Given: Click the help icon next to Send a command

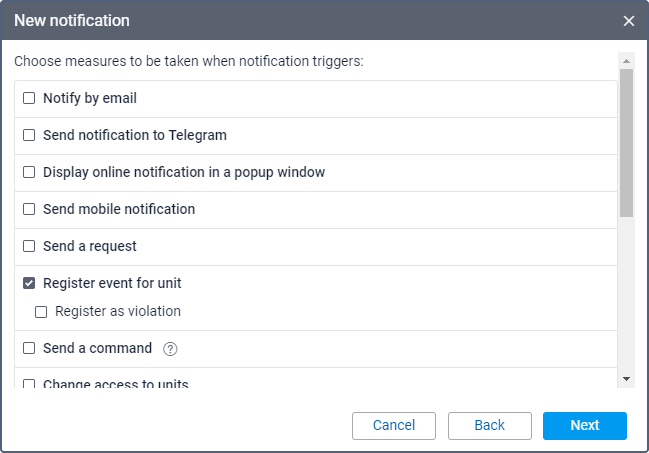Looking at the screenshot, I should 170,349.
